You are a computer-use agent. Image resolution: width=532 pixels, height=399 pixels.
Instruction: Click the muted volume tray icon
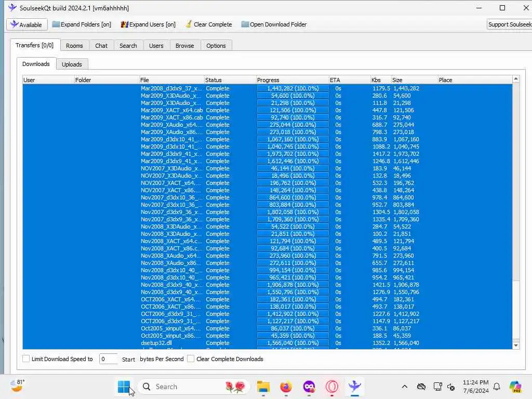tap(451, 387)
